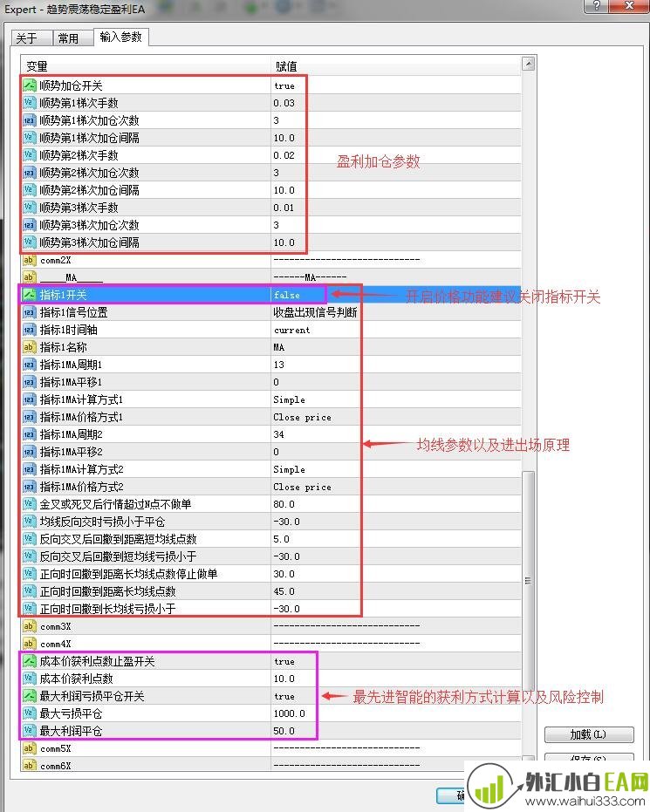The width and height of the screenshot is (650, 812).
Task: Click the icon beside 指标1开关
Action: click(30, 295)
